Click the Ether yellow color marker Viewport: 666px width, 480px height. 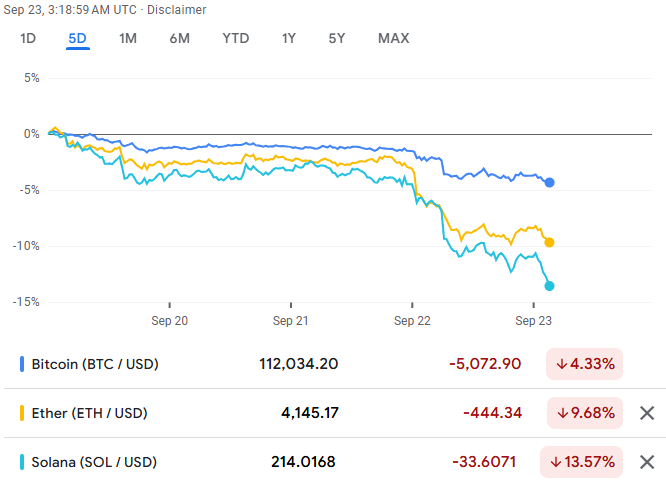[x=22, y=413]
